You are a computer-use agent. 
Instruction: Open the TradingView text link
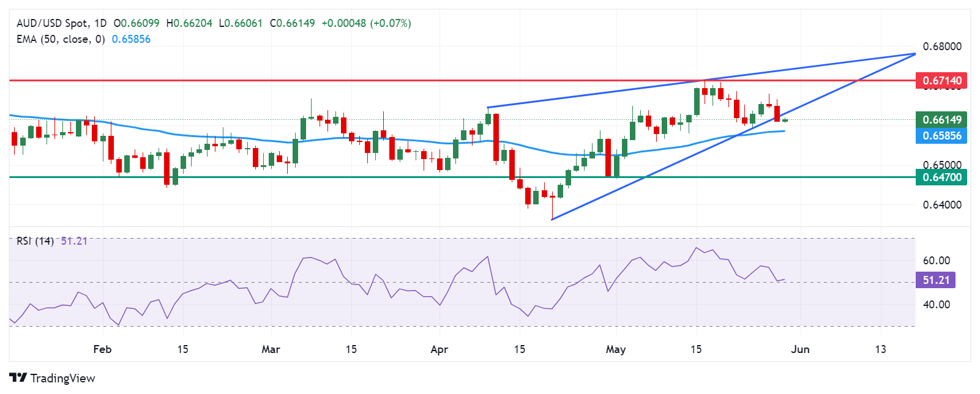point(62,378)
